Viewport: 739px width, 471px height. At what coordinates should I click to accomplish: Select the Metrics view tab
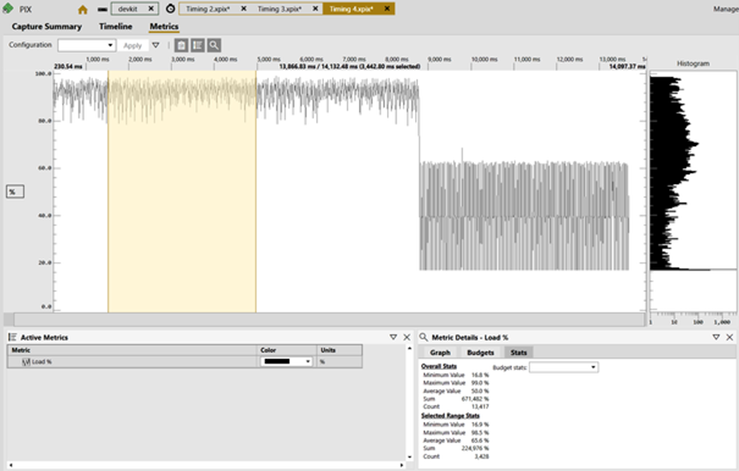click(164, 26)
